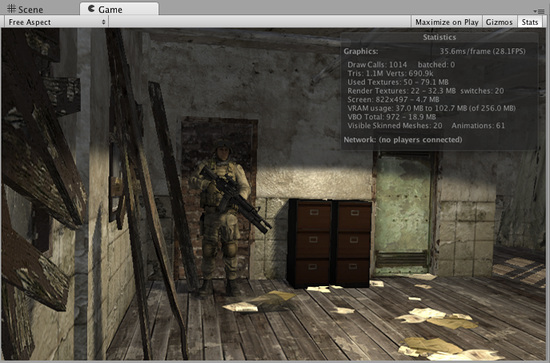Click the left brown filing cabinet

coord(310,243)
